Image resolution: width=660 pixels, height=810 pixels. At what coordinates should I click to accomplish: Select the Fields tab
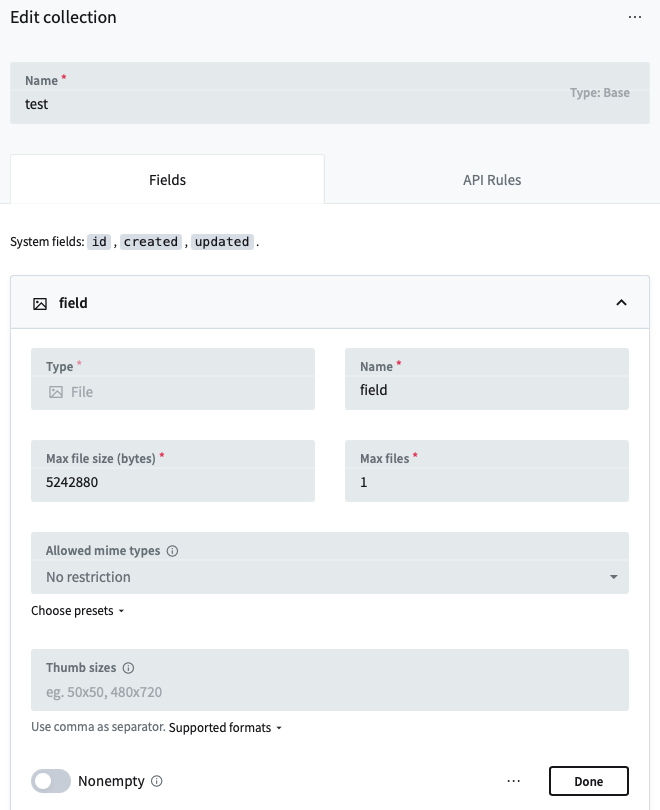(167, 180)
